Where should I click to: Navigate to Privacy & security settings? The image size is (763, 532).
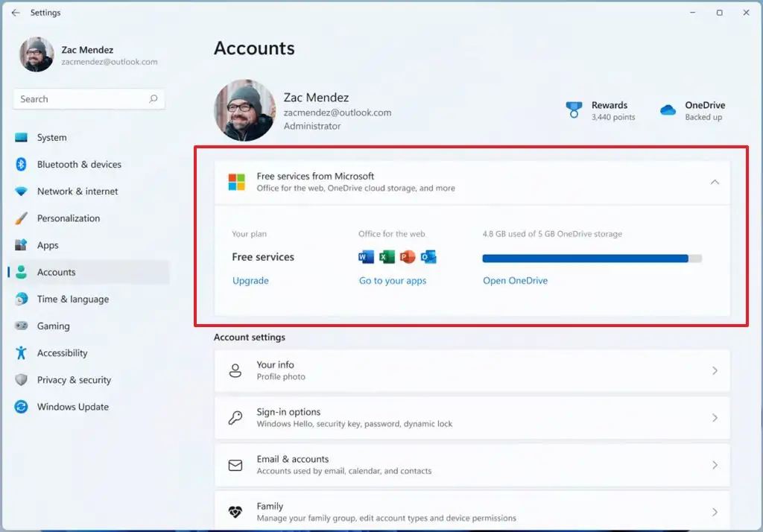tap(74, 380)
